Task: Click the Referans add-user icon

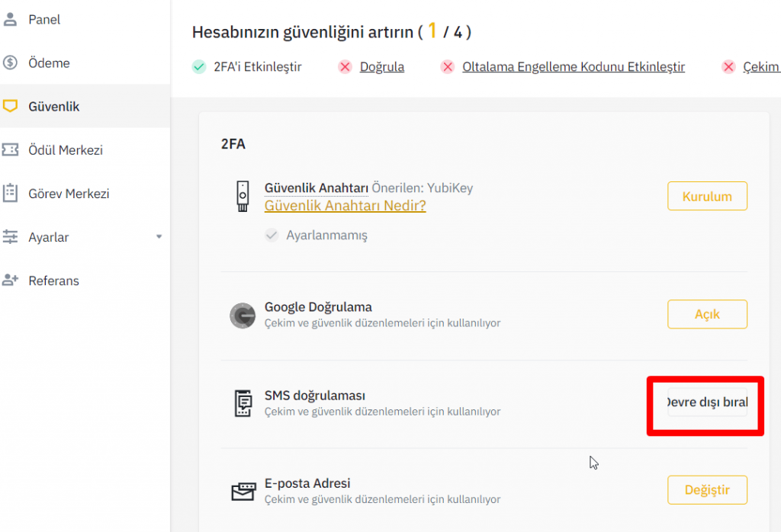Action: pyautogui.click(x=10, y=280)
